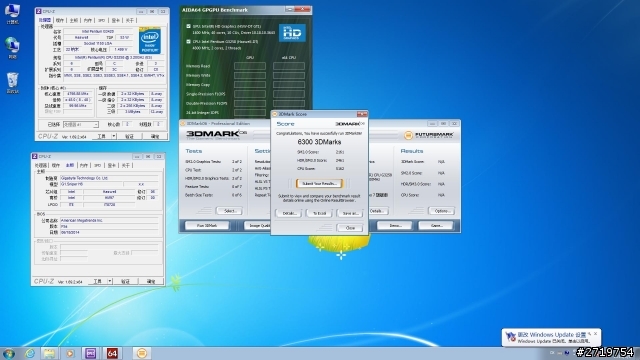Click Demo button in 3DMark06

394,225
